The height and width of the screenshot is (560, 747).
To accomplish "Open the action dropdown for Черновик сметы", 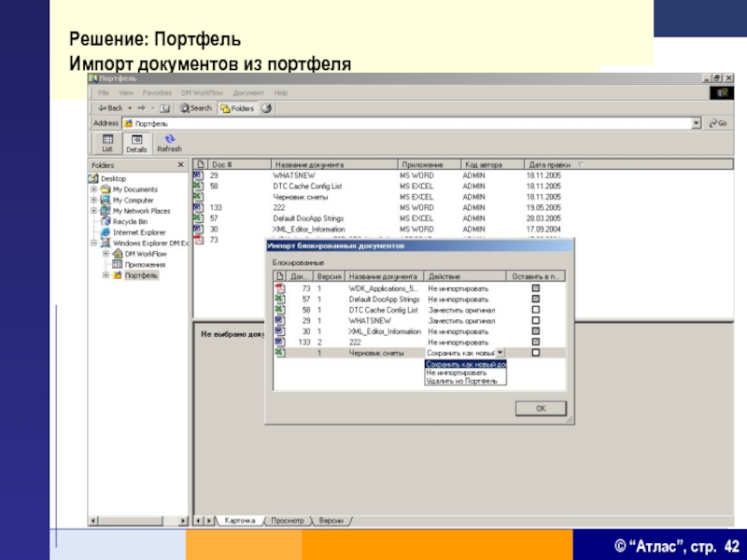I will pos(500,353).
